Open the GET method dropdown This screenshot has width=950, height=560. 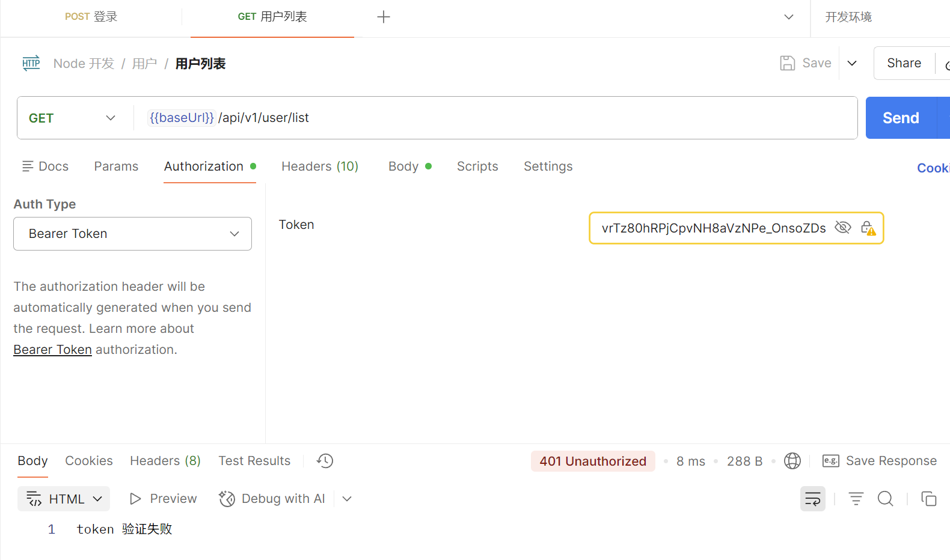72,118
